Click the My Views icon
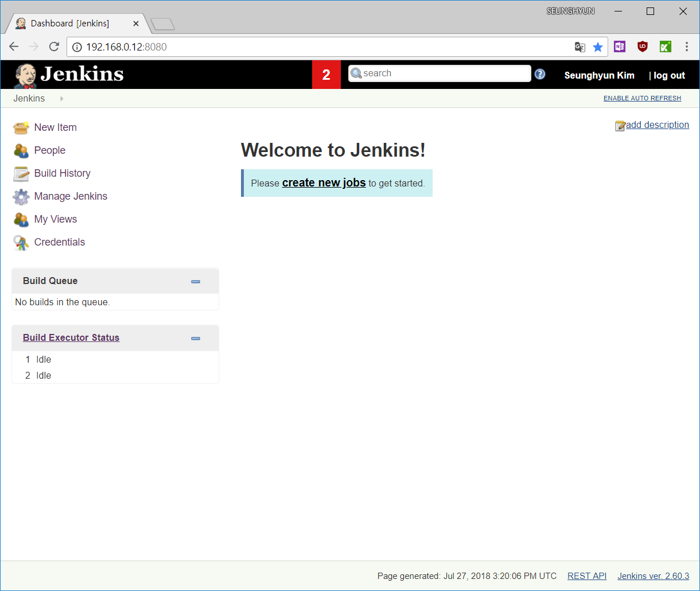Image resolution: width=700 pixels, height=591 pixels. tap(21, 219)
